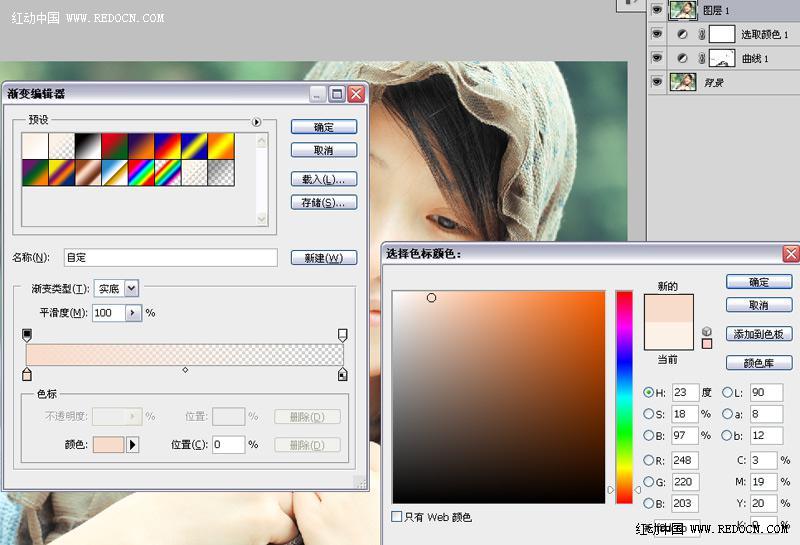Click the R value field showing 248
This screenshot has height=545, width=800.
point(685,460)
